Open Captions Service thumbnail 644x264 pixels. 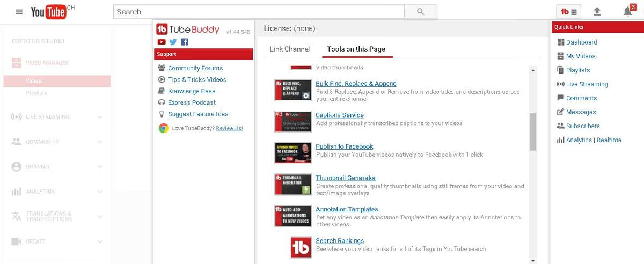pos(293,122)
